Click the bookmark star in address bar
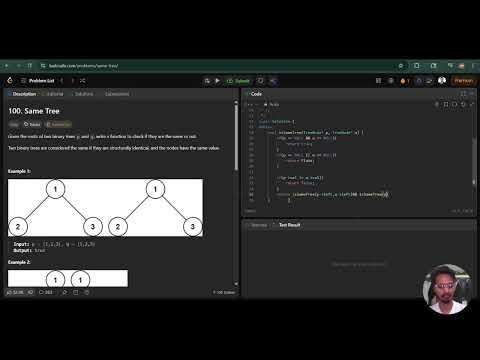This screenshot has width=480, height=360. pyautogui.click(x=401, y=66)
